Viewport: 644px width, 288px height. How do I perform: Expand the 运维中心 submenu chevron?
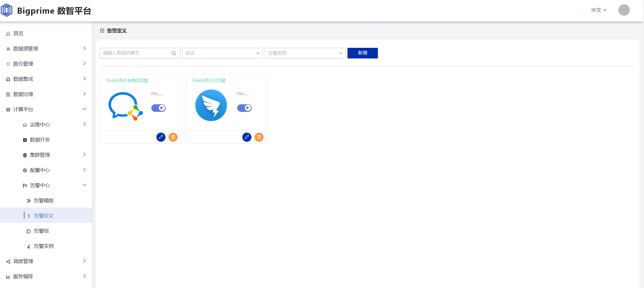[x=84, y=124]
